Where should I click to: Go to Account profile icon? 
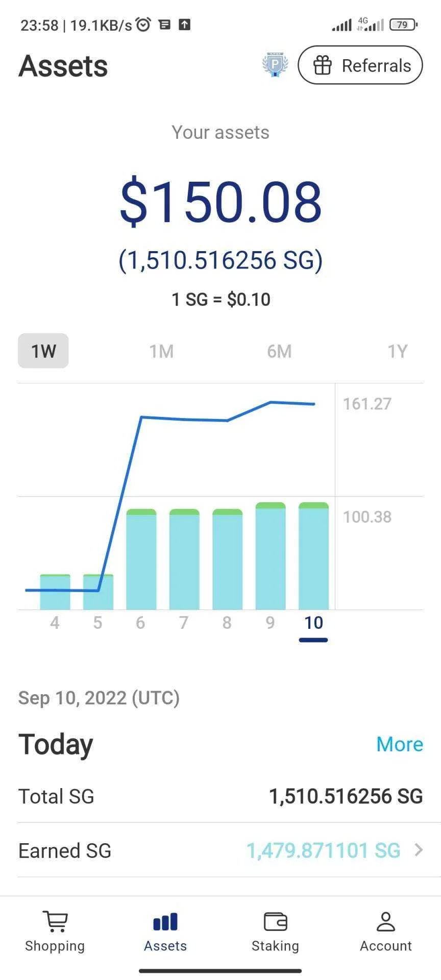point(386,922)
